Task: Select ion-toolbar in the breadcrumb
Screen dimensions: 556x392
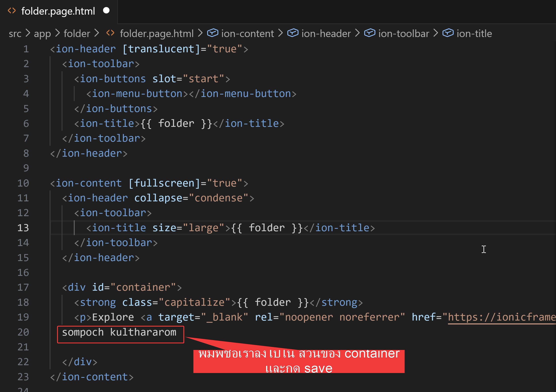Action: [404, 33]
